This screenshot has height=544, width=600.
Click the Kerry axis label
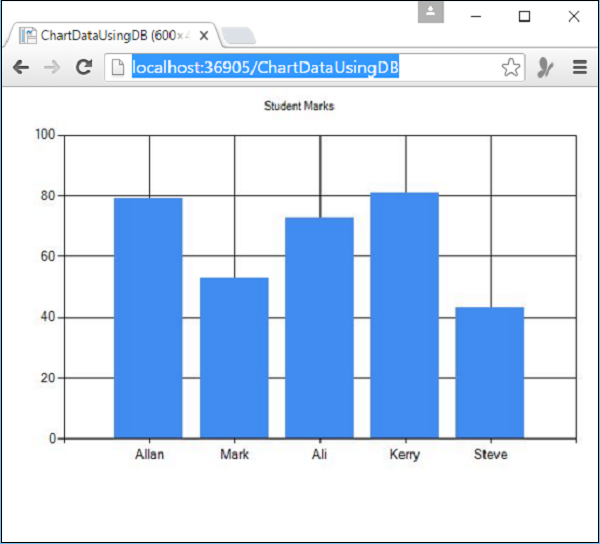click(x=405, y=455)
